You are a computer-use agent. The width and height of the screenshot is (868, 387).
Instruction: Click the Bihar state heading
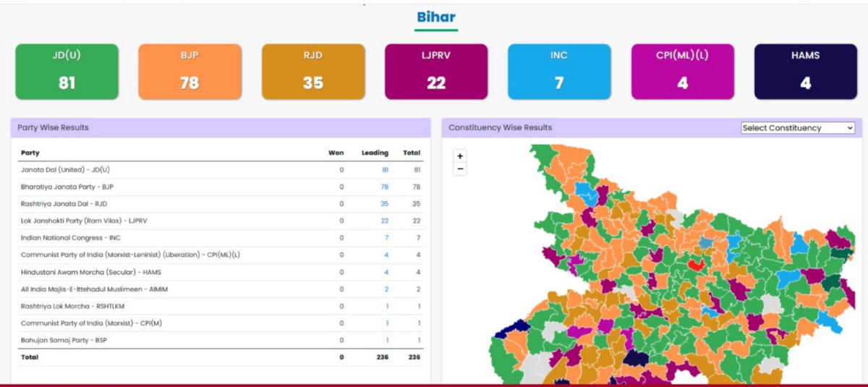(435, 17)
